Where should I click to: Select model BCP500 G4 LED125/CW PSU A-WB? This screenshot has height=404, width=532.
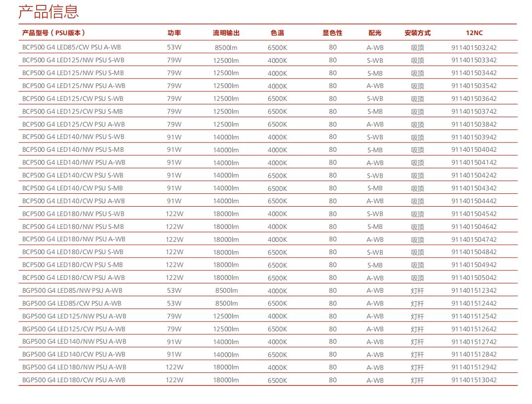73,124
